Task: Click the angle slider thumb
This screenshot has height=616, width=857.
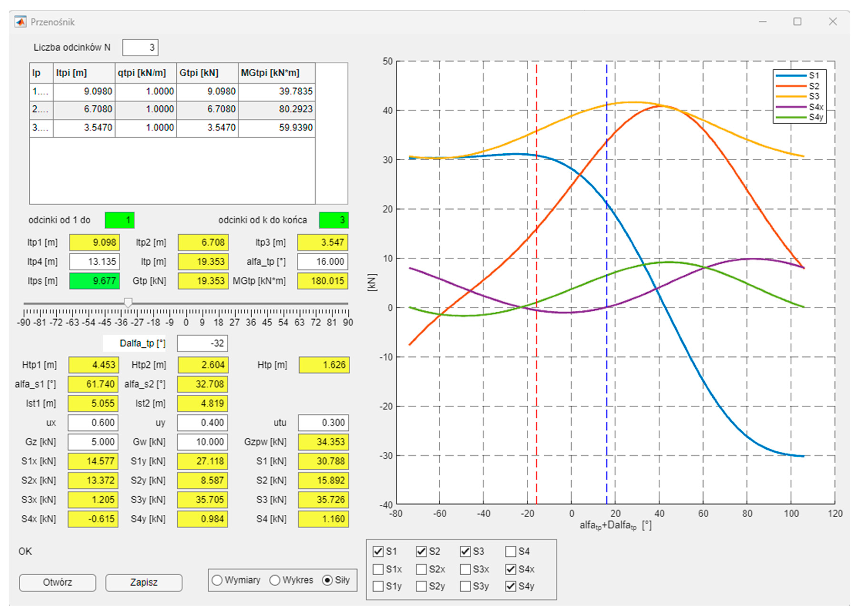Action: click(128, 302)
